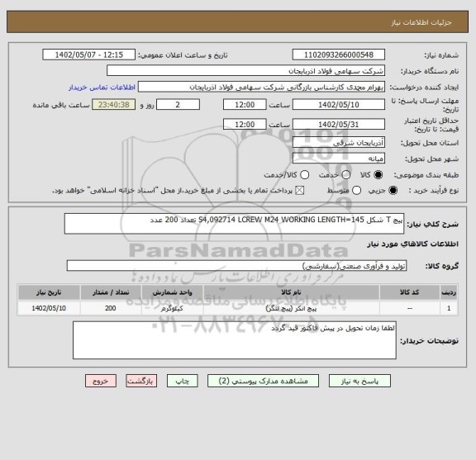Select the متوسط purchase type radio
The height and width of the screenshot is (460, 476).
click(x=356, y=191)
